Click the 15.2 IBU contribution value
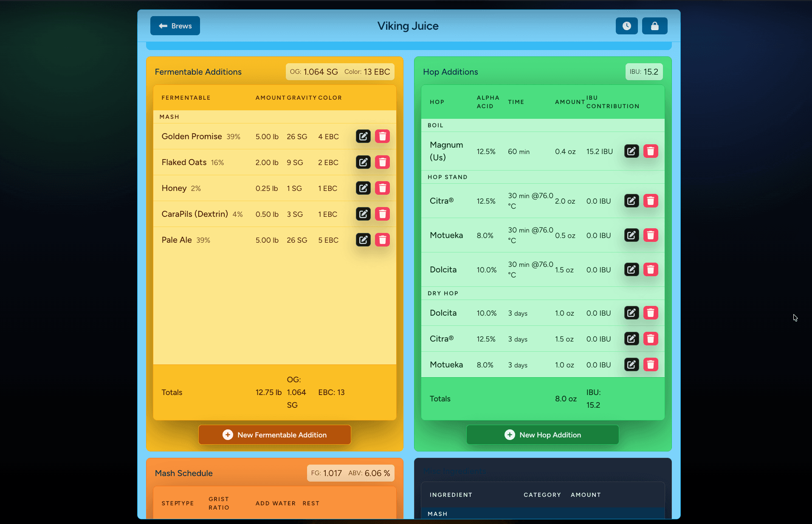Screen dimensions: 812x524 click(599, 151)
